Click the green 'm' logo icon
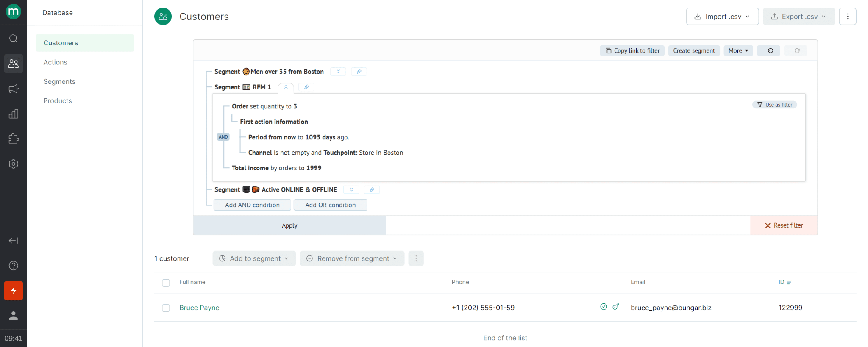 [x=13, y=11]
